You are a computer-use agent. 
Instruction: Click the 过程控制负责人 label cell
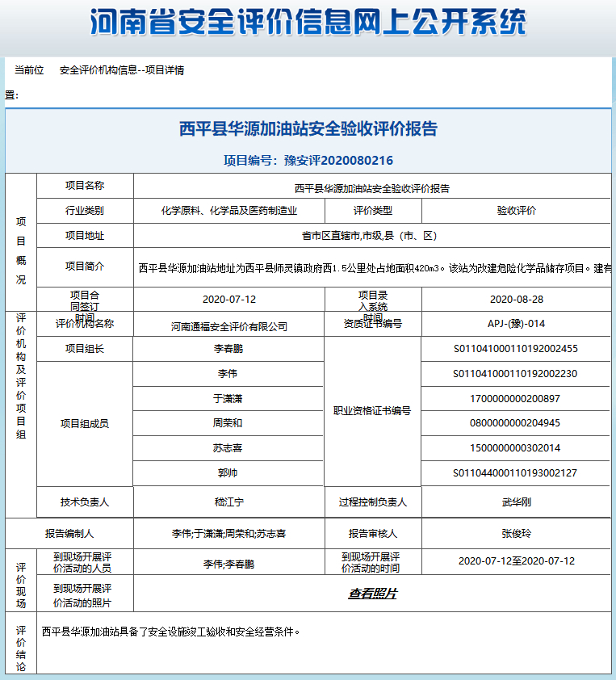(x=373, y=502)
